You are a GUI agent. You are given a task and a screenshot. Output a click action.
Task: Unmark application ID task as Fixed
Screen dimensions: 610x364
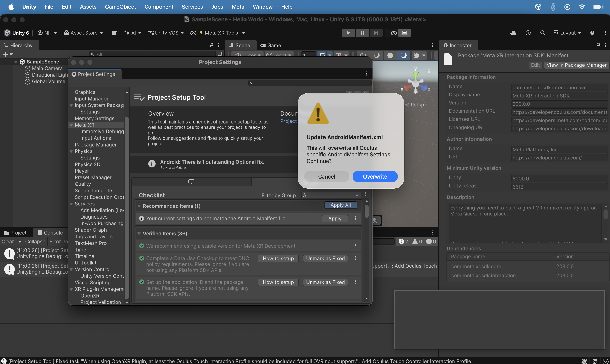point(325,282)
